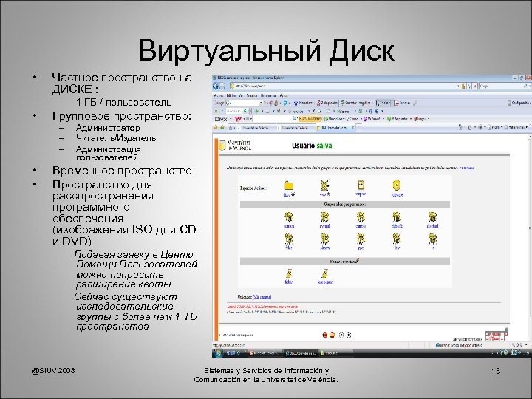Screen dimensions: 532x399
Task: Open the third active space icon
Action: [x=361, y=185]
